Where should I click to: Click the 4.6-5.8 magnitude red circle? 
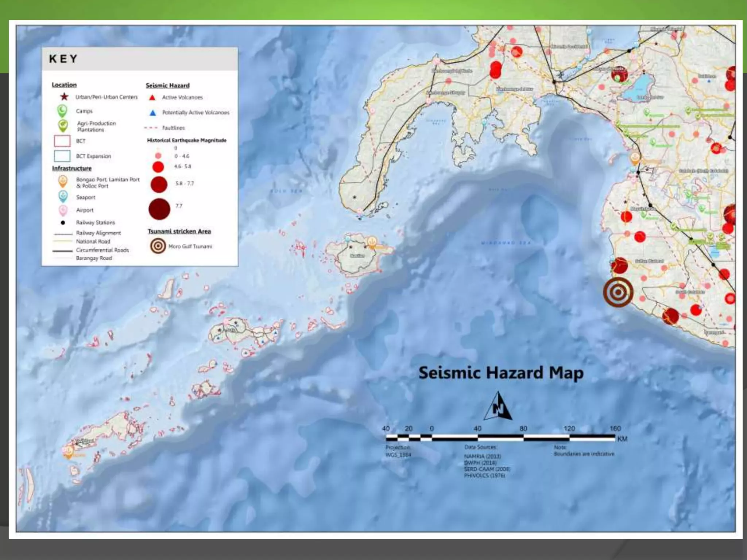coord(158,167)
